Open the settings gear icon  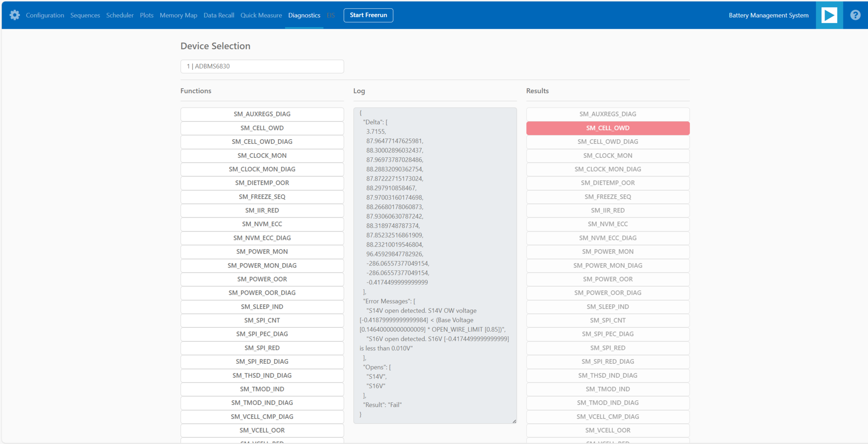14,15
